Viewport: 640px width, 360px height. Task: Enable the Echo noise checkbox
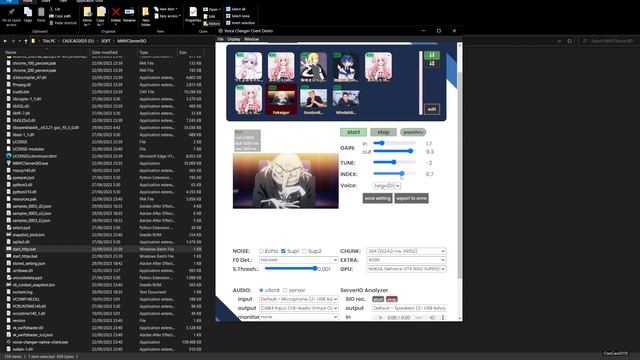pos(261,251)
